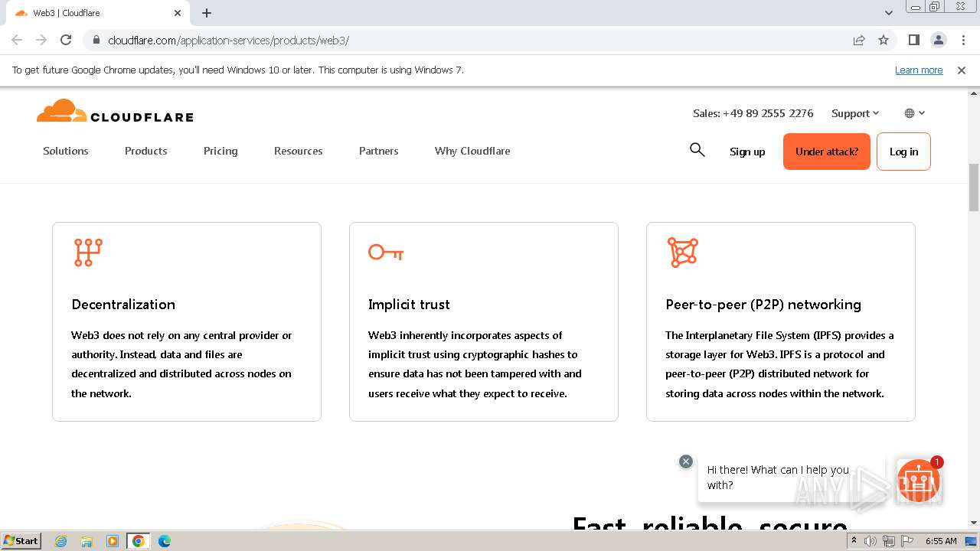This screenshot has height=551, width=980.
Task: Click the Implicit trust key icon
Action: (x=386, y=253)
